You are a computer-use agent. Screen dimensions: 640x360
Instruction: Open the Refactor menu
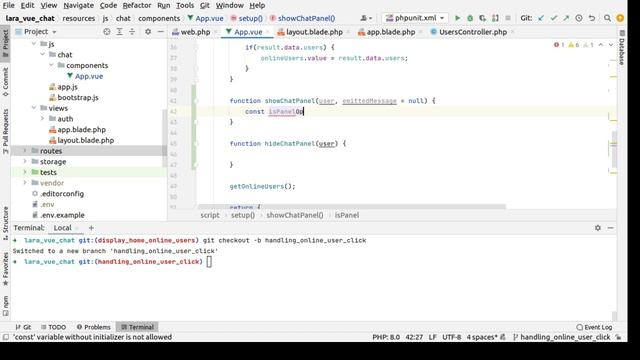(137, 5)
